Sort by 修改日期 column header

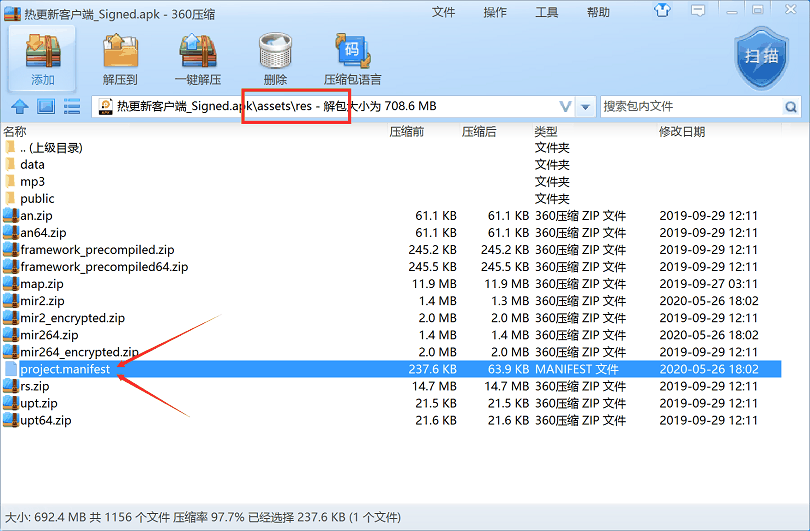point(682,132)
